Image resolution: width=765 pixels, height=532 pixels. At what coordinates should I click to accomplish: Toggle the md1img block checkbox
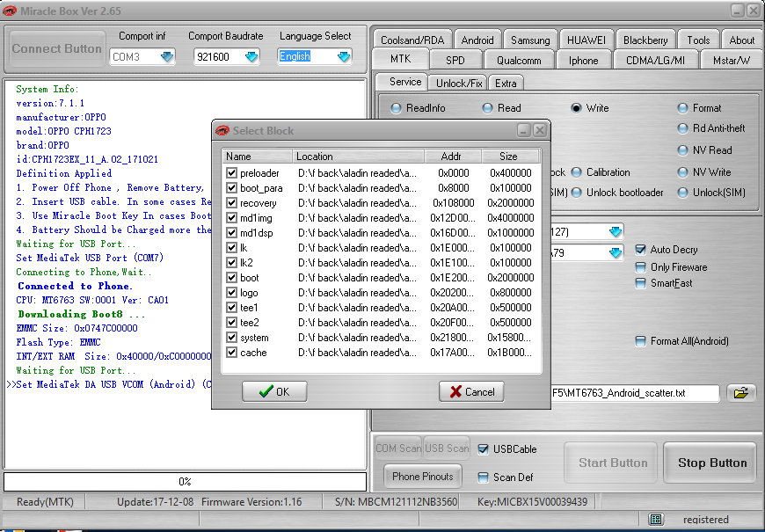[232, 218]
